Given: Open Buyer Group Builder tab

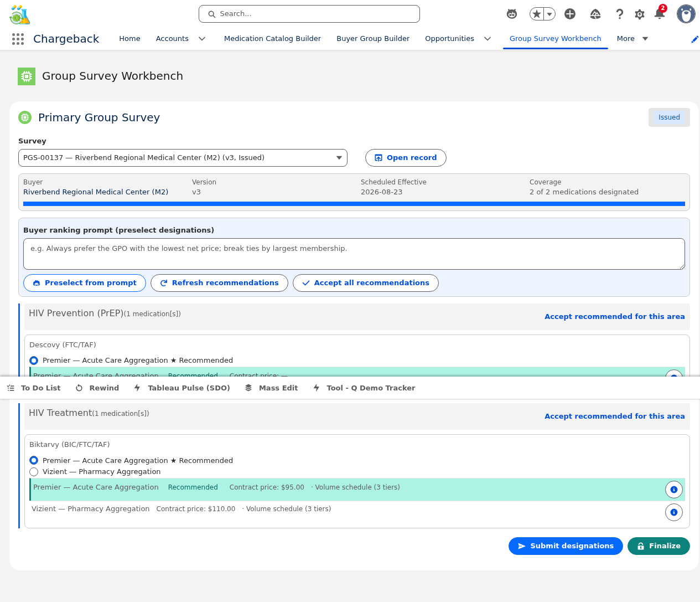Looking at the screenshot, I should pos(373,39).
